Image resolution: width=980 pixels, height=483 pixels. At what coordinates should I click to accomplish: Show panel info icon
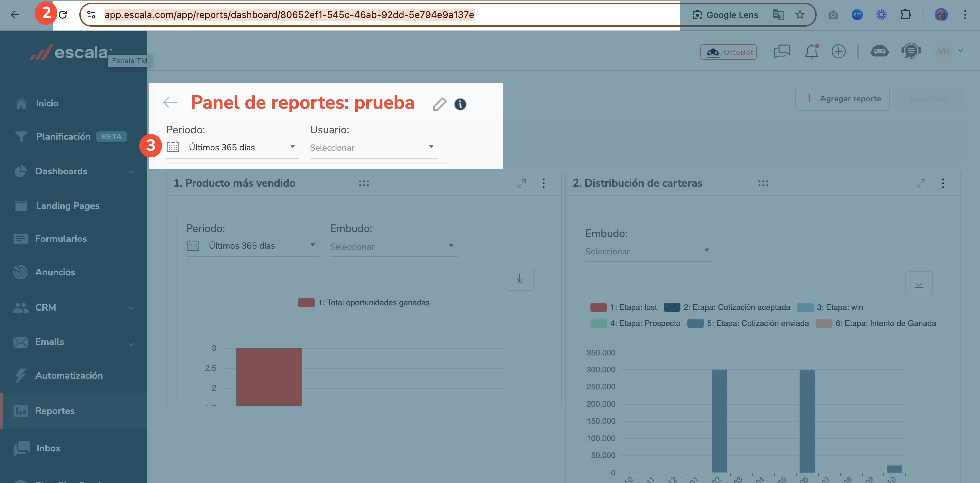[x=460, y=104]
